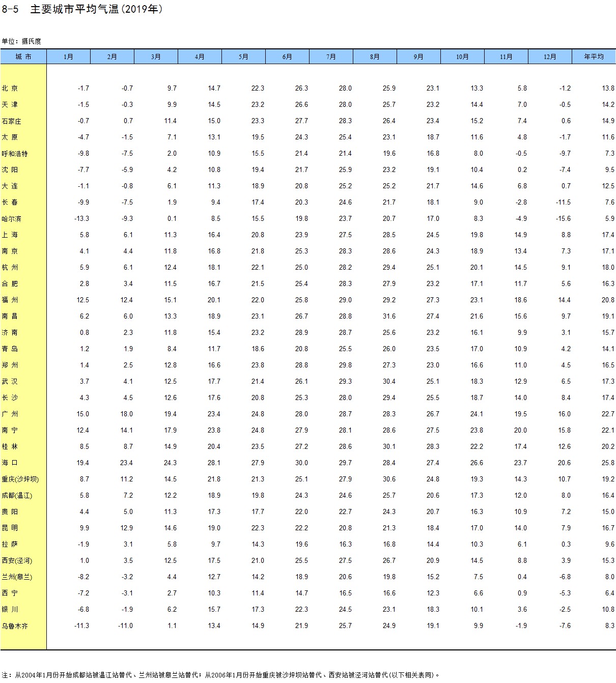Select the 6月 column header
The width and height of the screenshot is (616, 683).
point(287,56)
